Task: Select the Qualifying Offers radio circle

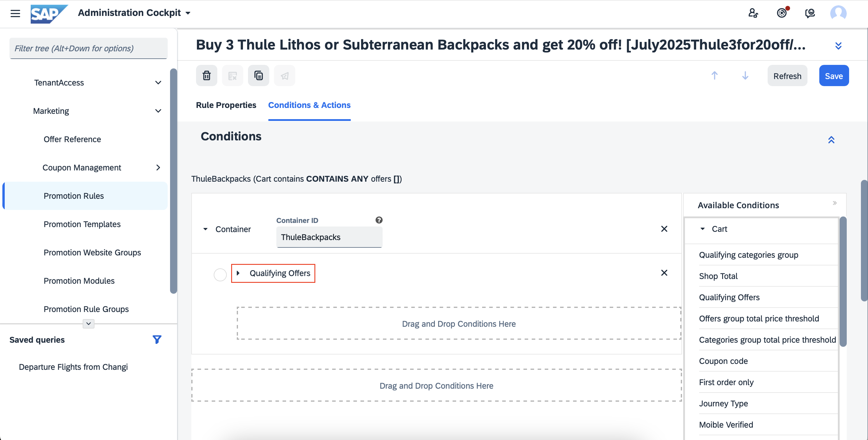Action: [x=220, y=275]
